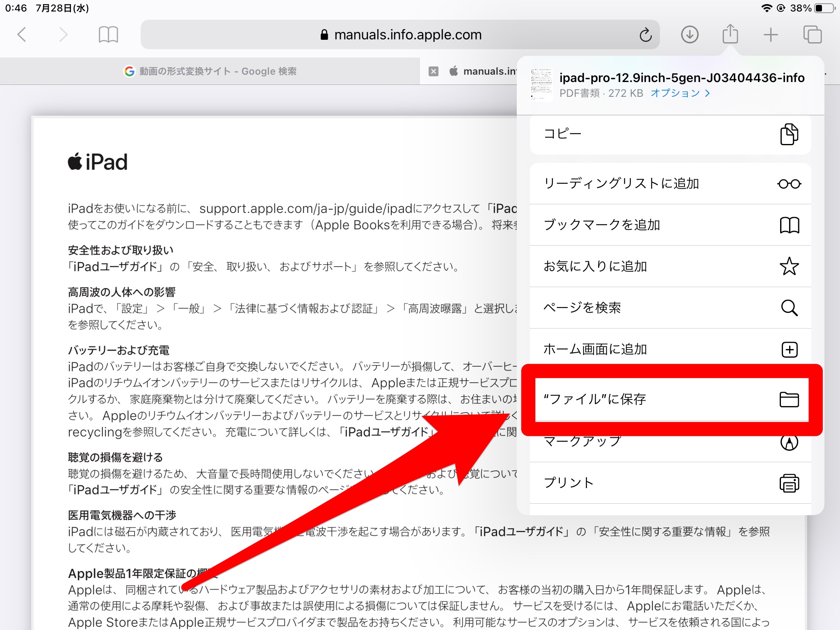Reload the page with the refresh icon
Image resolution: width=840 pixels, height=630 pixels.
(646, 35)
